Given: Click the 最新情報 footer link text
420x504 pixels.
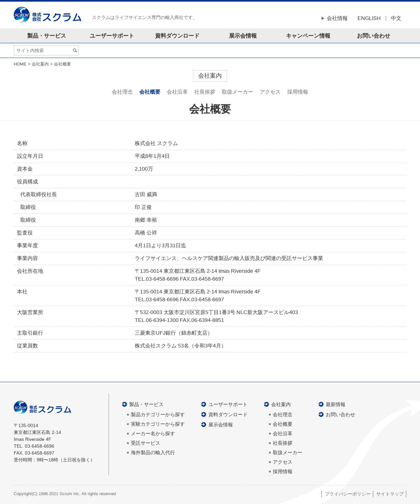Looking at the screenshot, I should coord(336,404).
